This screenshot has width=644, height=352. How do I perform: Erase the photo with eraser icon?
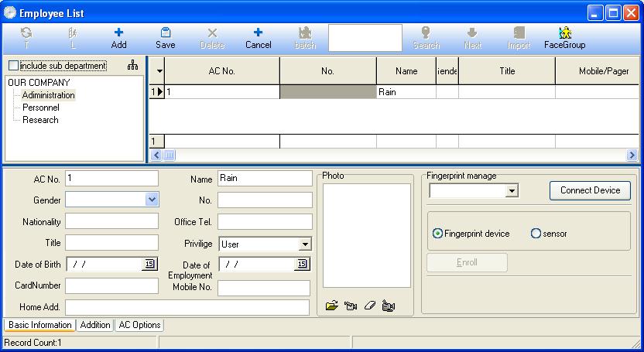pyautogui.click(x=370, y=306)
